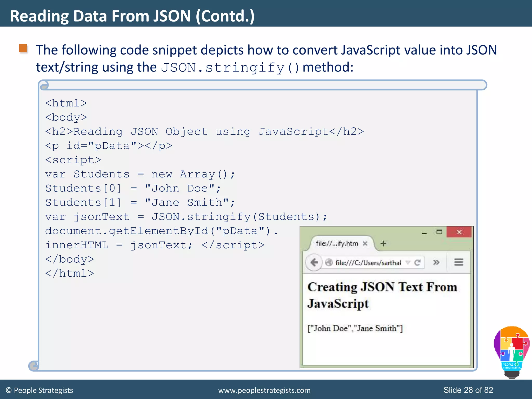
Task: Click '© People Strategists' footer text
Action: [39, 390]
